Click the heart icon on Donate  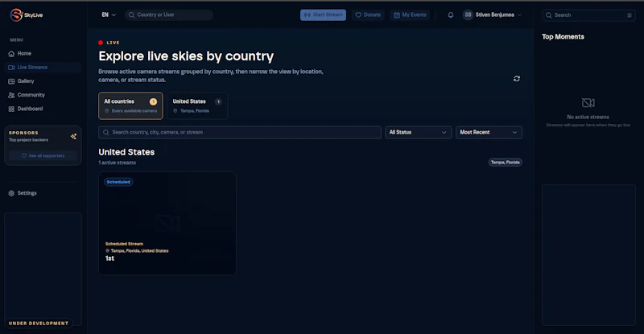[358, 14]
